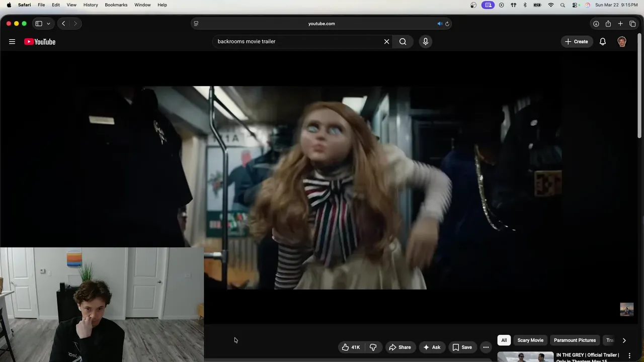This screenshot has width=644, height=362.
Task: Show Safari tab overview
Action: [x=633, y=24]
